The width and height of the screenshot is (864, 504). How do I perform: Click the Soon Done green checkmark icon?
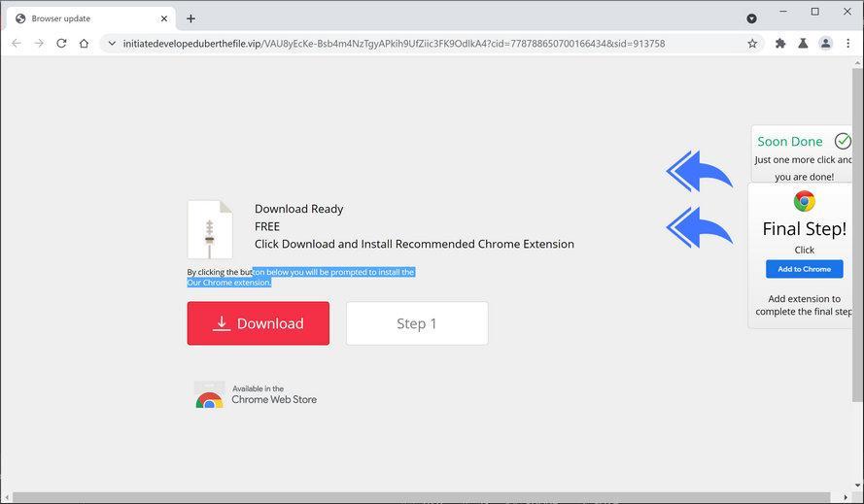pos(843,141)
